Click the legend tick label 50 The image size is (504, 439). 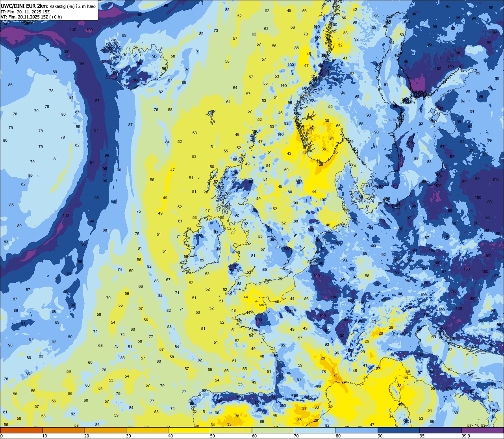pos(212,436)
